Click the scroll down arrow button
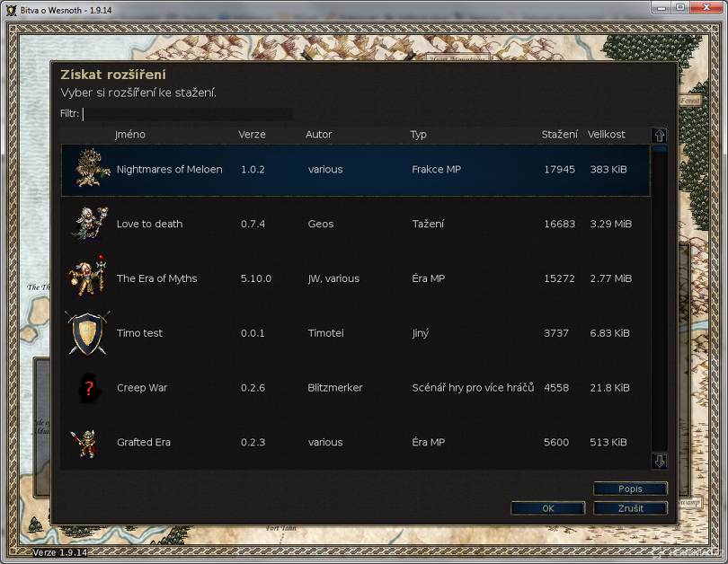The width and height of the screenshot is (728, 564). tap(660, 461)
